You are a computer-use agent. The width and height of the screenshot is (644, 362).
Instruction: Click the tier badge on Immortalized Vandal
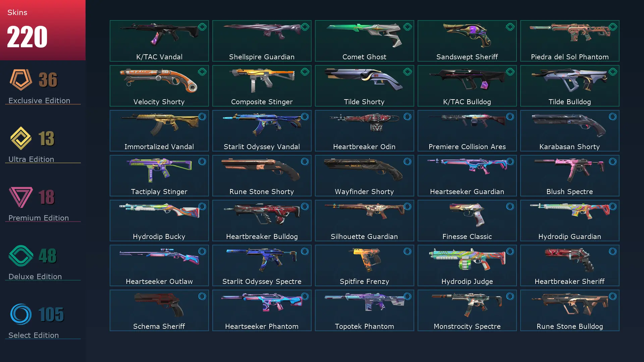pyautogui.click(x=202, y=117)
